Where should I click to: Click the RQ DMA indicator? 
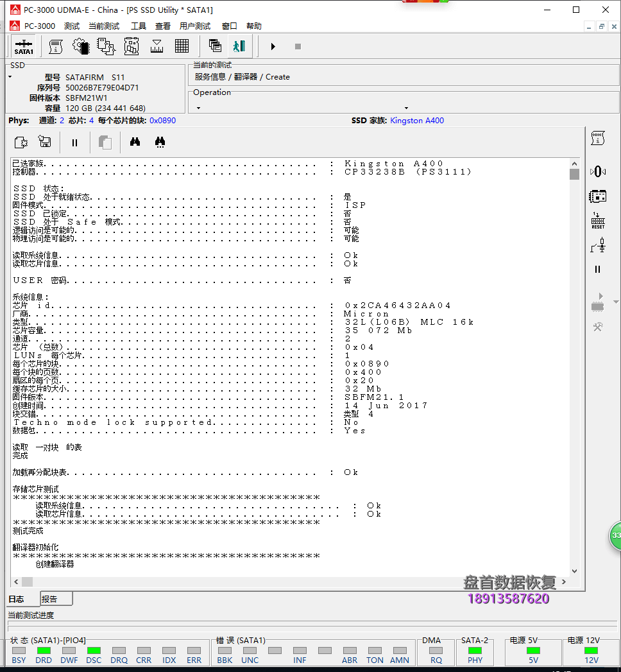coord(436,651)
